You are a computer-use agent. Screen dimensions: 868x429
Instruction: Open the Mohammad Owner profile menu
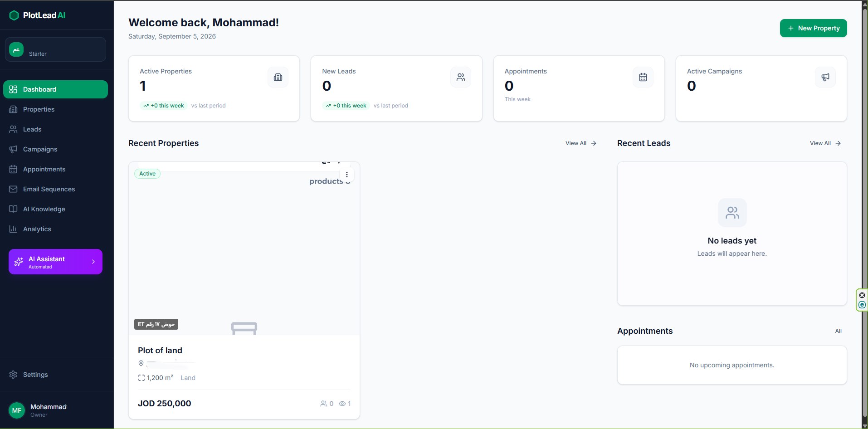pyautogui.click(x=55, y=410)
